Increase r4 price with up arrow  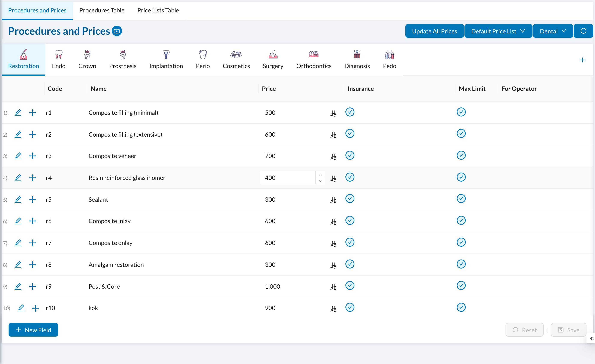tap(320, 174)
